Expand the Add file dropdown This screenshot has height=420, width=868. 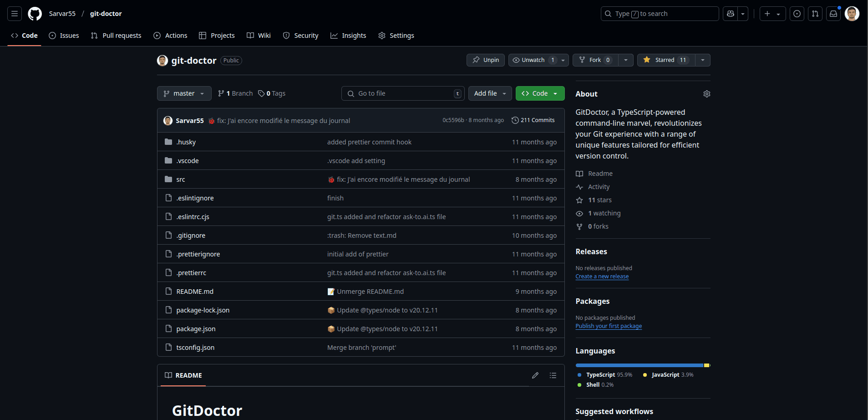(x=490, y=93)
